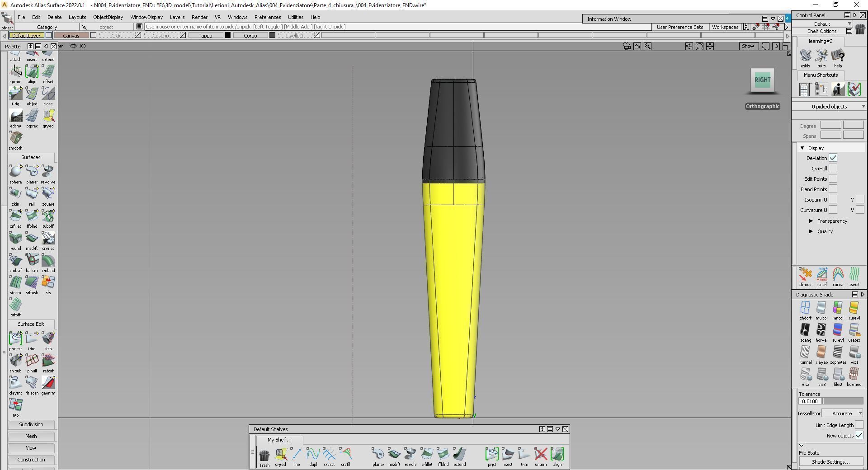Pick the skin surface tool
The width and height of the screenshot is (868, 470).
[x=15, y=193]
